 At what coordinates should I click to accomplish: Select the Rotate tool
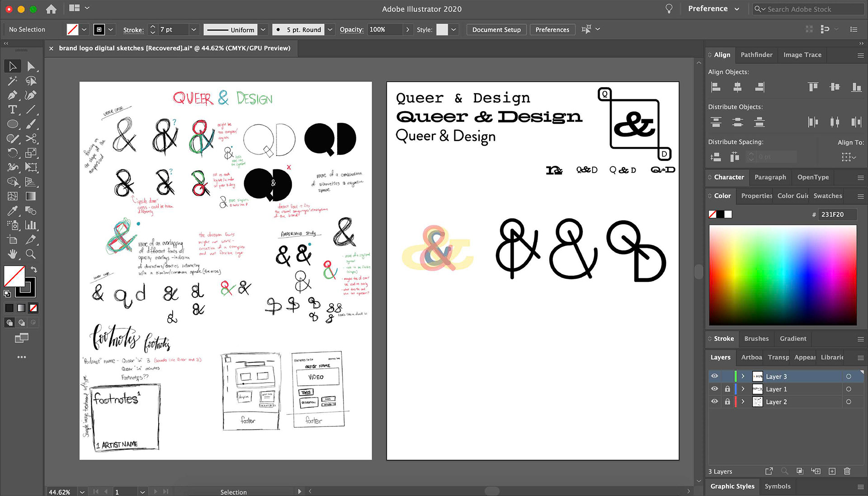13,153
